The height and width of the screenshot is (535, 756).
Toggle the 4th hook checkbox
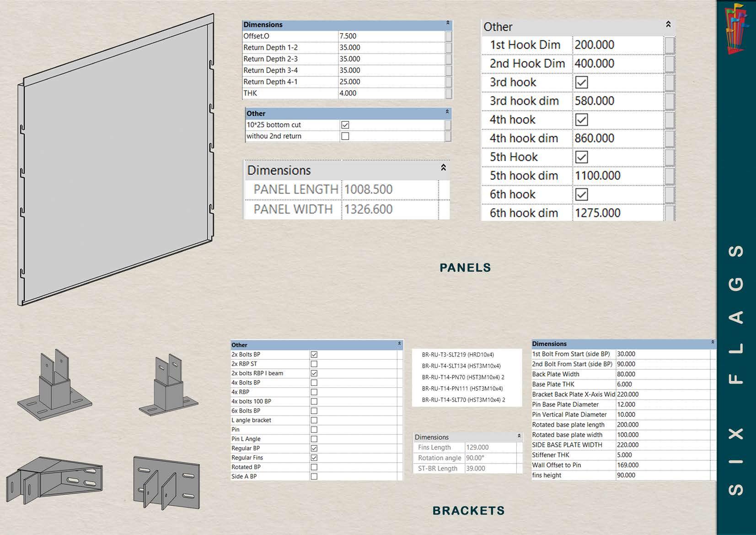tap(581, 120)
